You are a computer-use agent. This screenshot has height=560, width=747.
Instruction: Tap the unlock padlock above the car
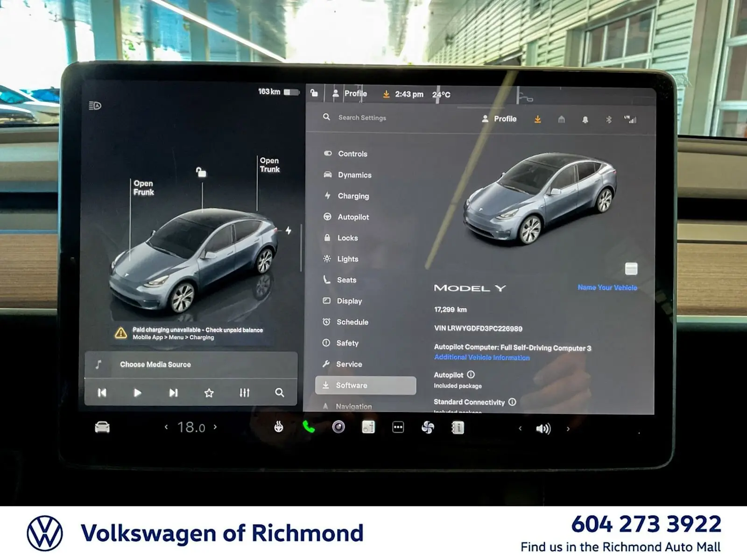pyautogui.click(x=201, y=172)
